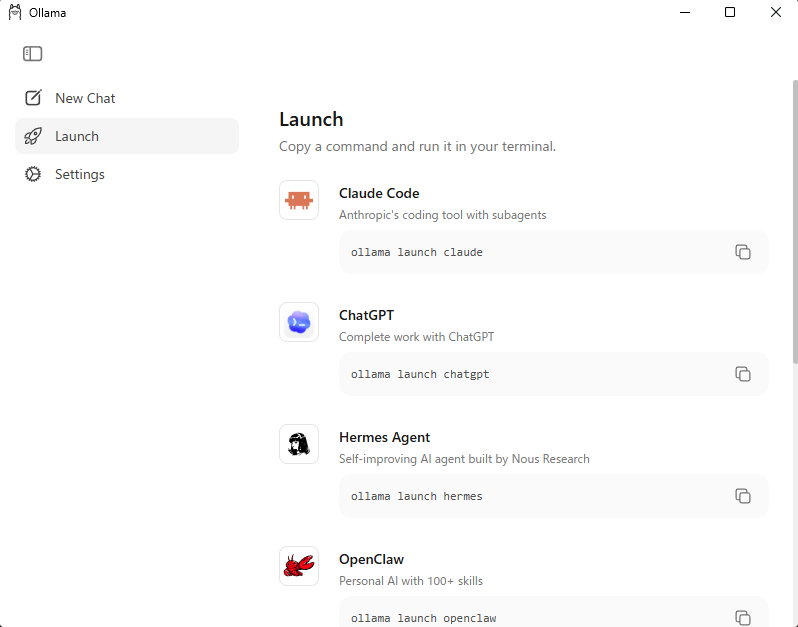Click 'Complete work with ChatGPT' description
Image resolution: width=798 pixels, height=627 pixels.
[x=416, y=337]
